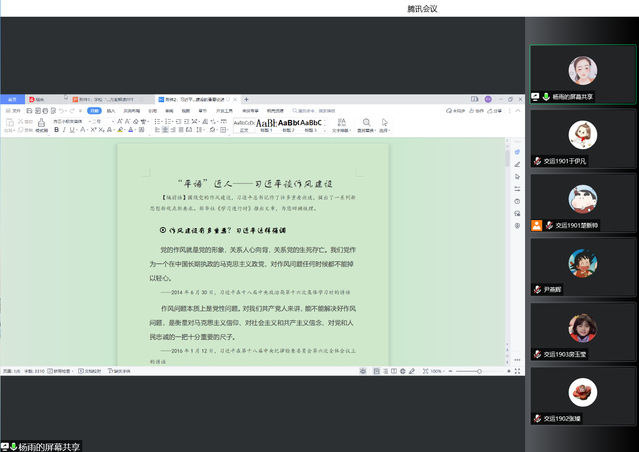Adjust the zoom slider in status bar
Viewport: 639px width, 452px height.
tap(478, 371)
